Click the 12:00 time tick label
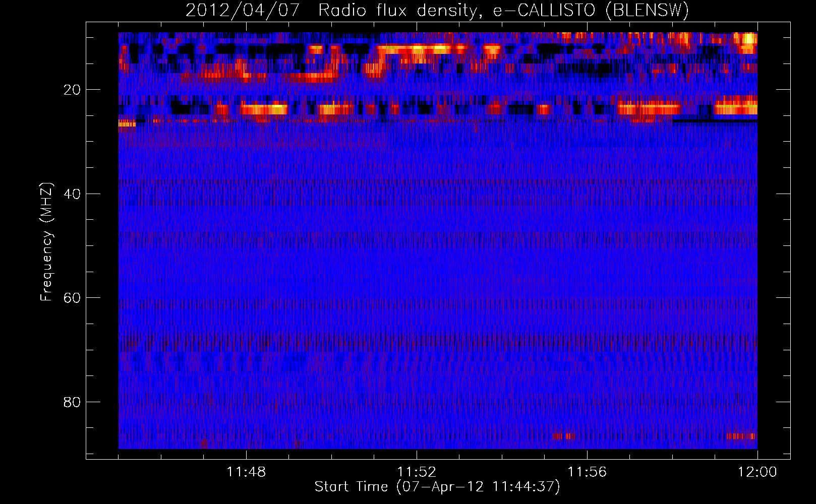 (757, 472)
